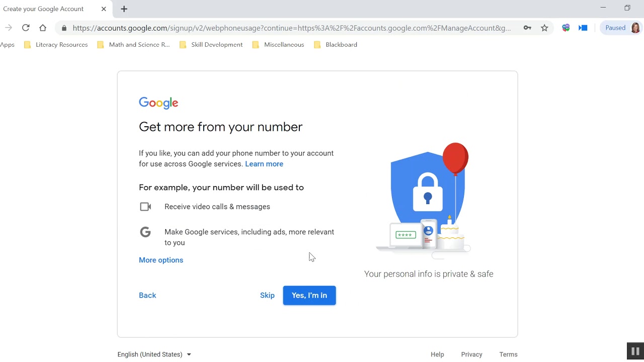Image resolution: width=644 pixels, height=362 pixels.
Task: Open the Paused profile button
Action: pos(621,28)
